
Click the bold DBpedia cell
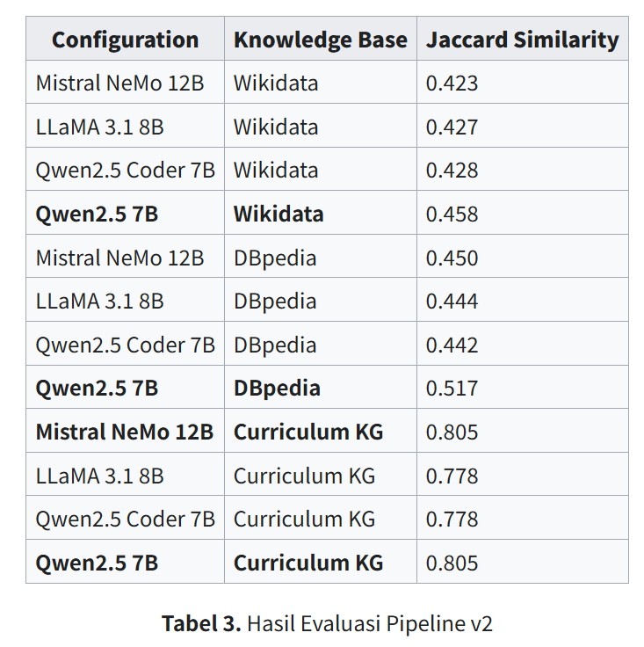click(276, 389)
